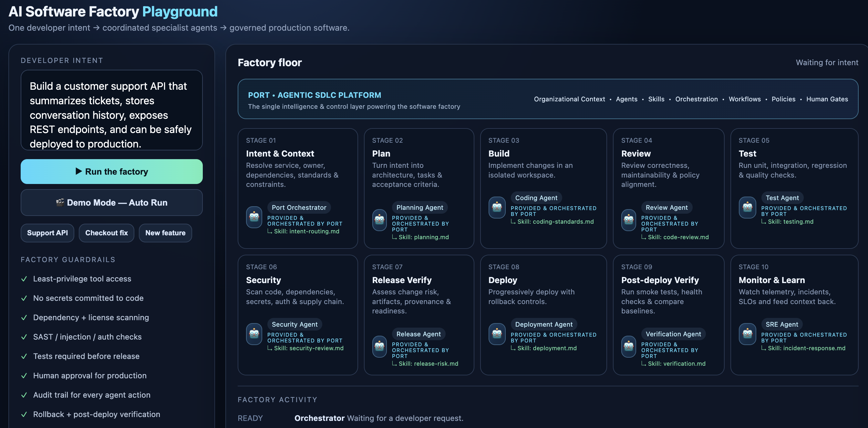Click into the developer intent text box

coord(111,110)
